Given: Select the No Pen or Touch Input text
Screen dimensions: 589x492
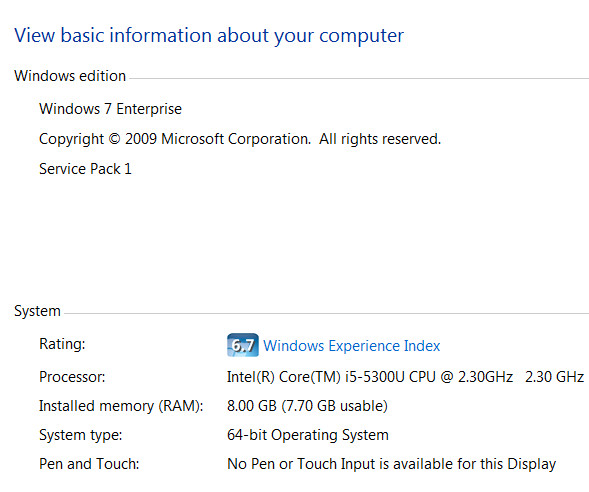Looking at the screenshot, I should point(391,464).
